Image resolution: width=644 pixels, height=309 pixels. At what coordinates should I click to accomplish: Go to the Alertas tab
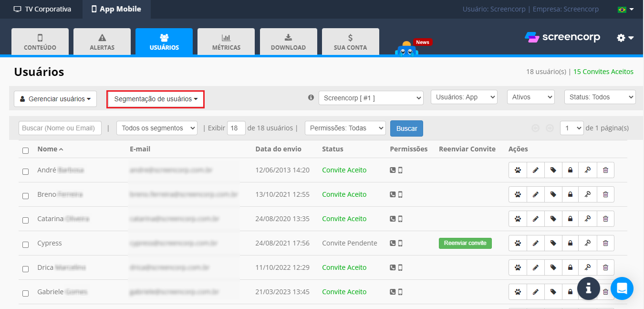102,42
